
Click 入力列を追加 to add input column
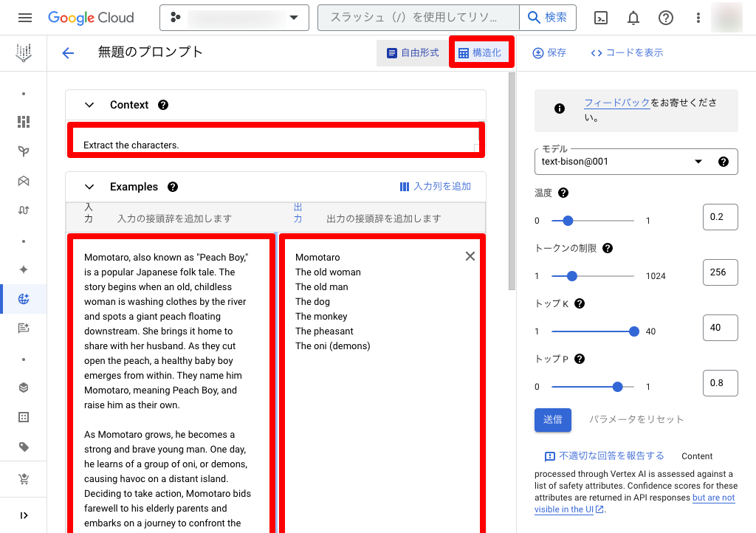[x=435, y=187]
